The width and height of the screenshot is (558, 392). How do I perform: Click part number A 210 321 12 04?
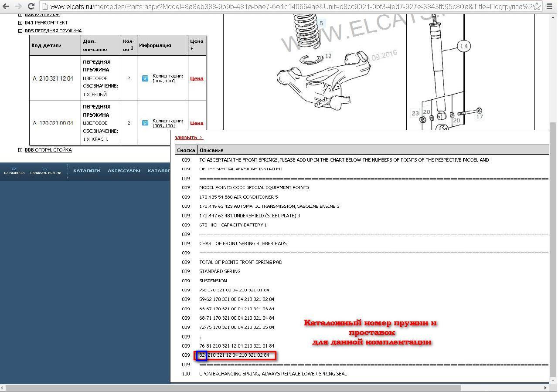point(53,79)
